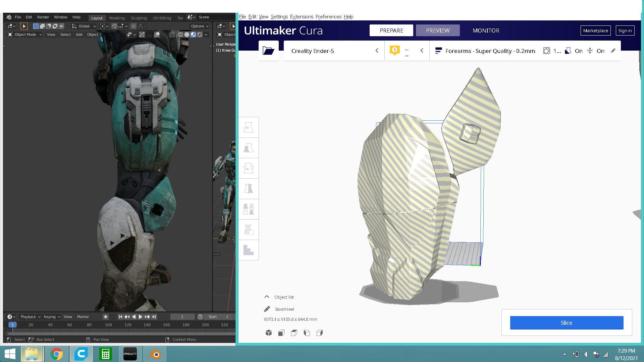644x362 pixels.
Task: Open Cura's Preferences menu
Action: [328, 17]
